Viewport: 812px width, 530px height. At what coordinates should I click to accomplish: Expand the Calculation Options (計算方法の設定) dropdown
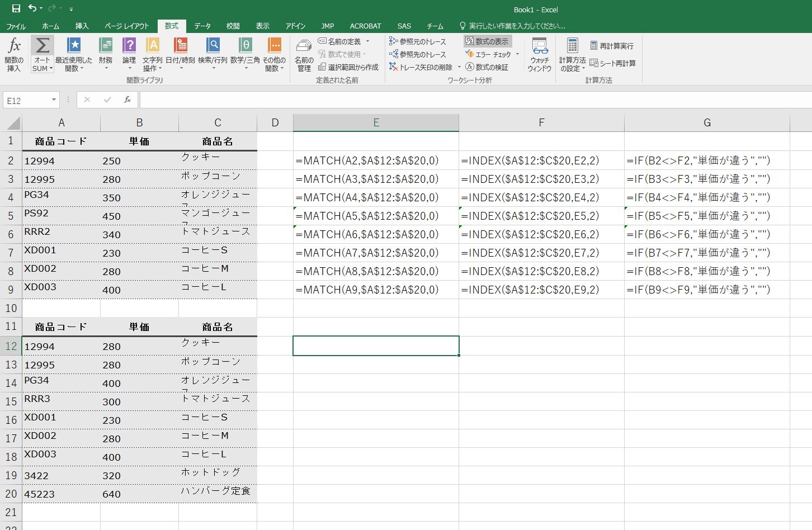click(x=573, y=55)
